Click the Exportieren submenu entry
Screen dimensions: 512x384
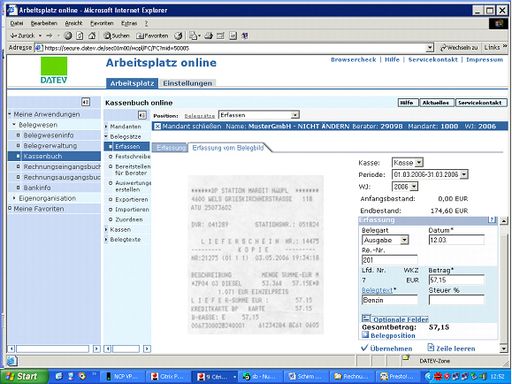(x=131, y=199)
